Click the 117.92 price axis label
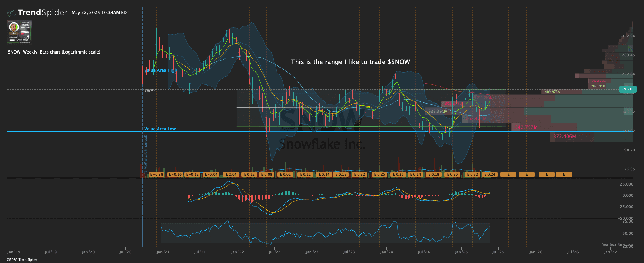Screen dimensions: 644x263 [628, 131]
